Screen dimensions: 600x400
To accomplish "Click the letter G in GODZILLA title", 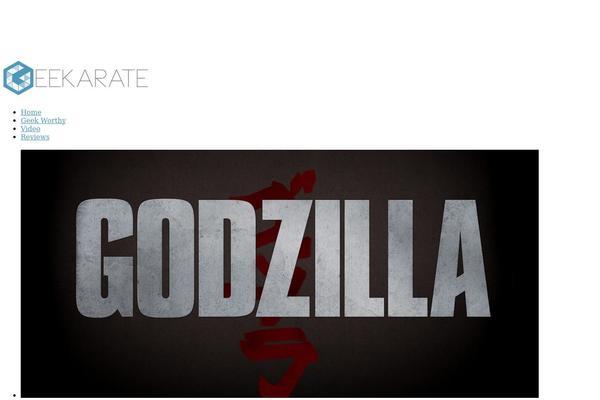I will pos(104,258).
